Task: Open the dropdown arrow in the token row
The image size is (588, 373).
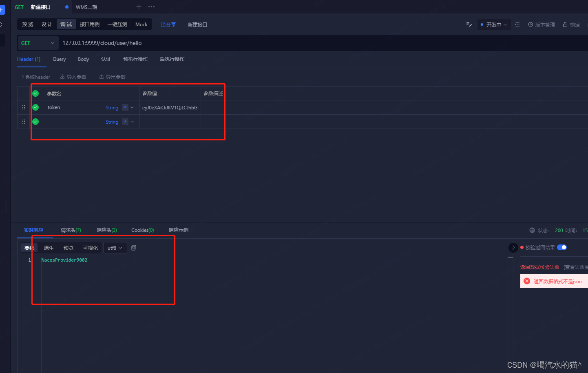Action: pyautogui.click(x=132, y=107)
